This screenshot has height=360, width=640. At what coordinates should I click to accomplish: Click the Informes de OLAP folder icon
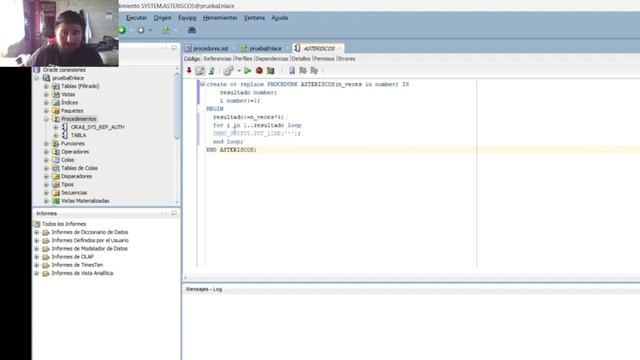pyautogui.click(x=46, y=257)
